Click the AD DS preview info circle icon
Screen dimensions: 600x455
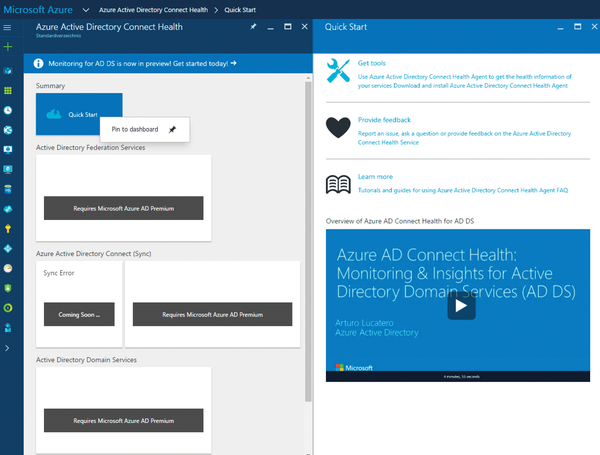point(38,64)
